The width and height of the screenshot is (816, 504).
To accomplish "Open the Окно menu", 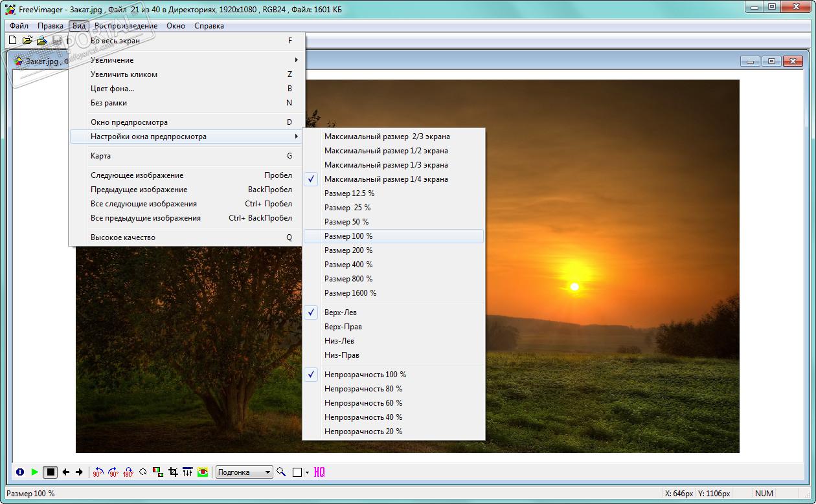I will click(x=176, y=26).
